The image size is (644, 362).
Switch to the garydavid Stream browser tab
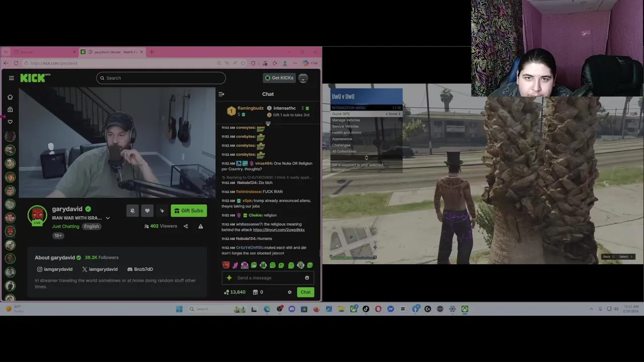click(x=112, y=52)
